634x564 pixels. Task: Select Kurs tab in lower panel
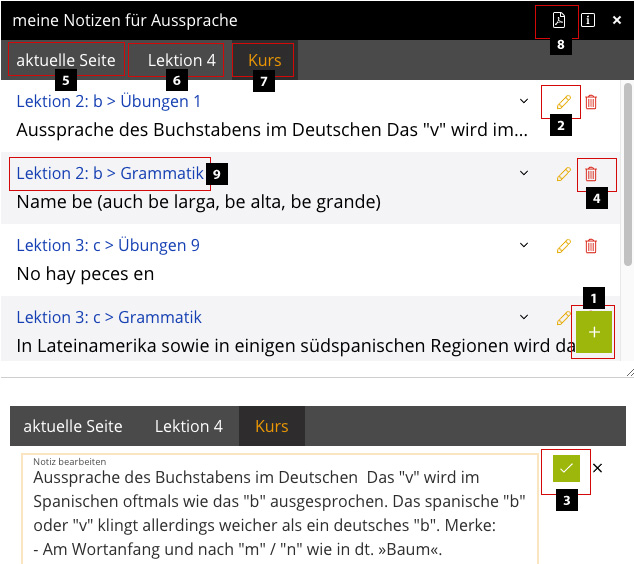pos(272,426)
